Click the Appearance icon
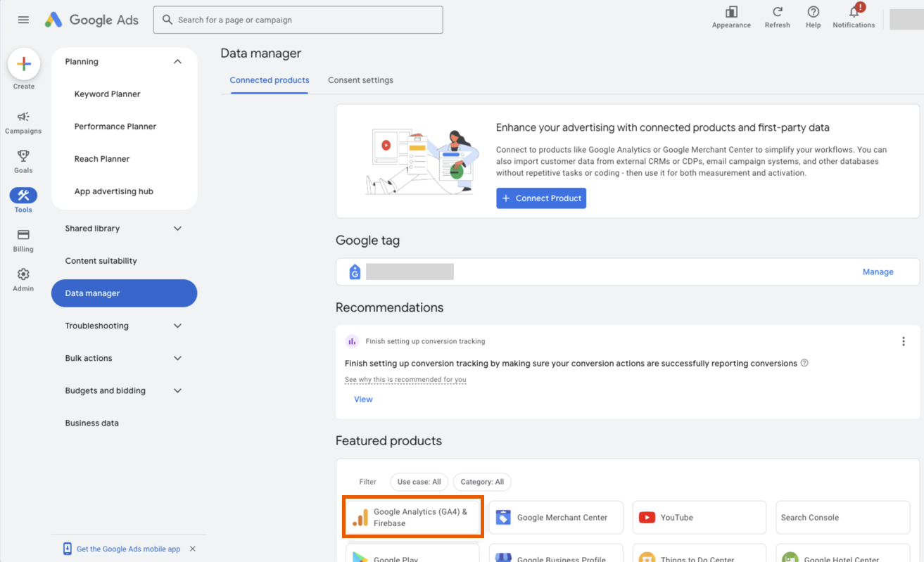Screen dimensions: 924x562 coord(731,12)
